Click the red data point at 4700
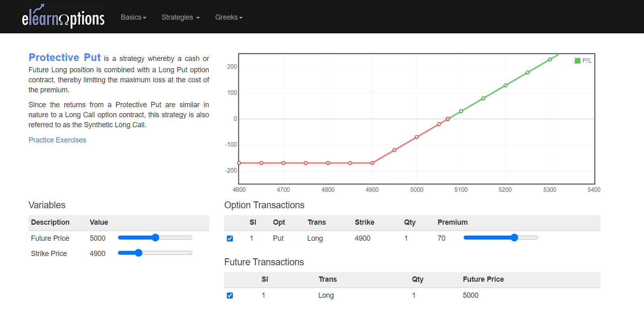644x319 pixels. [x=283, y=163]
